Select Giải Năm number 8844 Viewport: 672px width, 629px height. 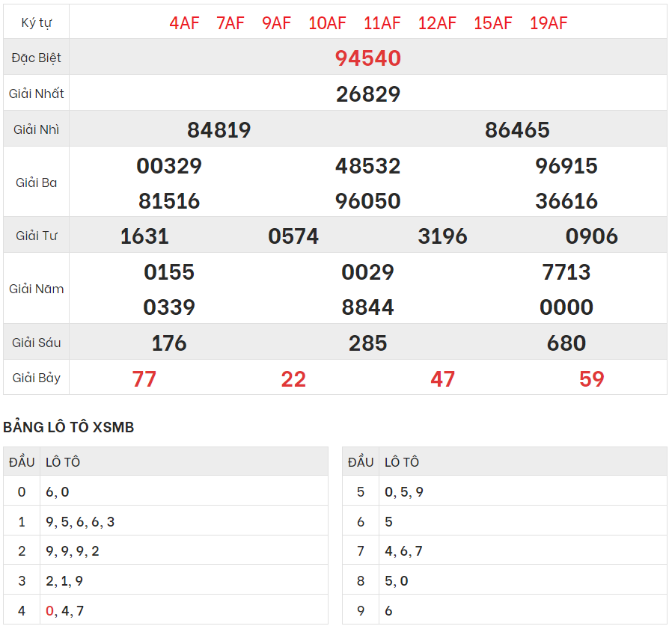tap(368, 307)
